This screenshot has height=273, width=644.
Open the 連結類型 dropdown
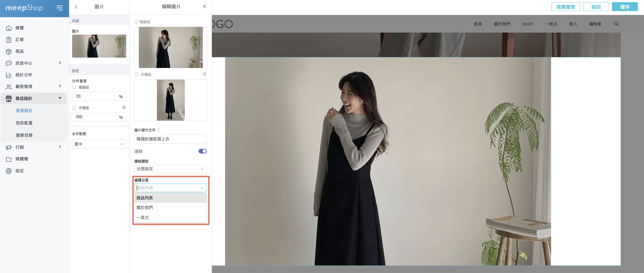click(x=170, y=169)
